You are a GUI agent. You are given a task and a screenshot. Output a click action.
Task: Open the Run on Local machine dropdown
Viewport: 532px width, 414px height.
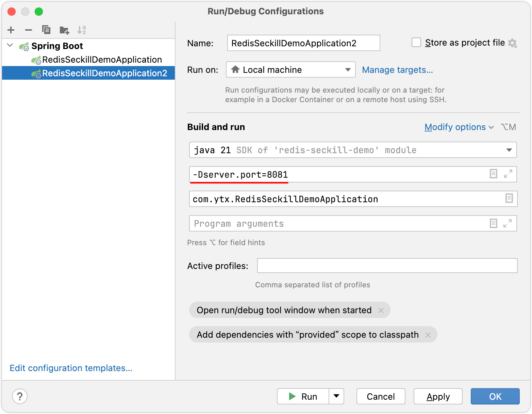348,69
